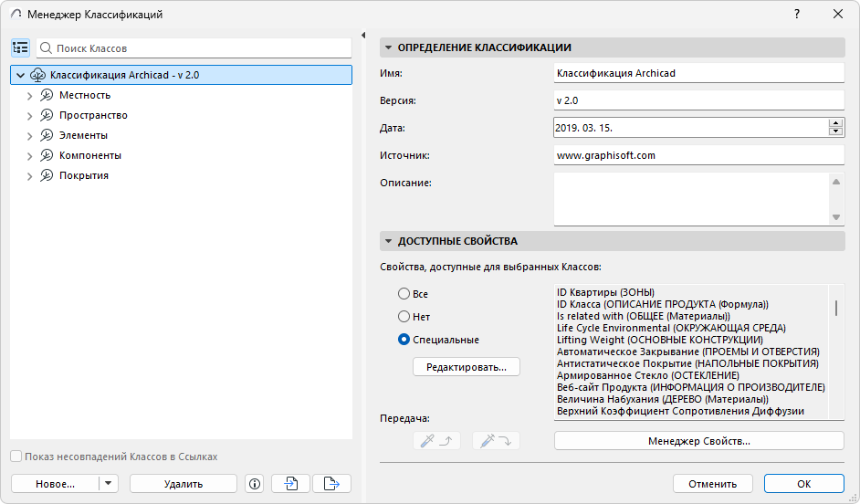This screenshot has height=504, width=860.
Task: Expand the Покрытия tree node
Action: (x=29, y=176)
